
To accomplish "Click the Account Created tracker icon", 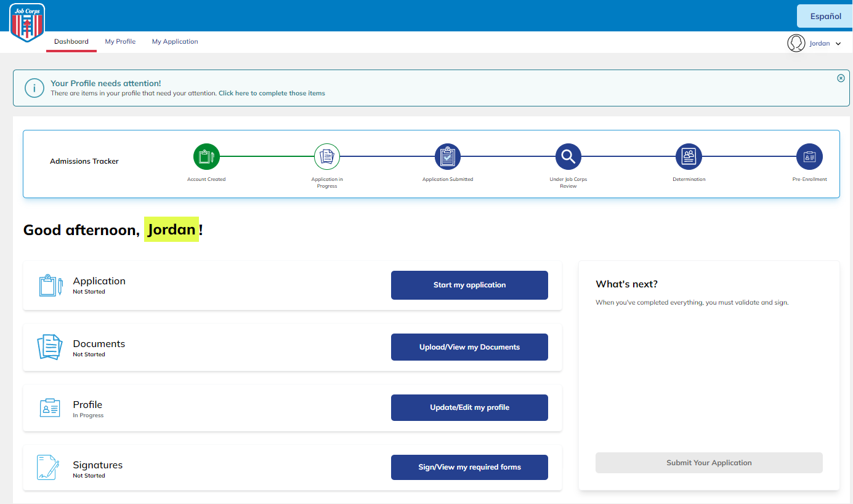I will 206,157.
